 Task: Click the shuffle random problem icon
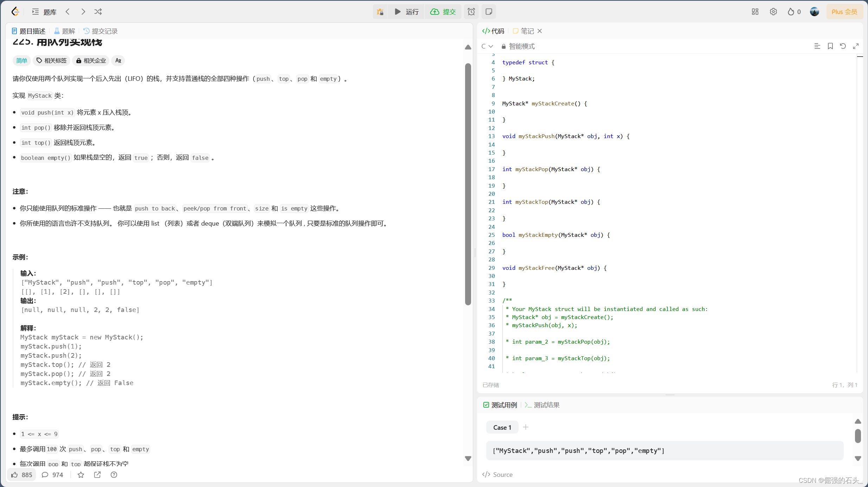[x=98, y=12]
